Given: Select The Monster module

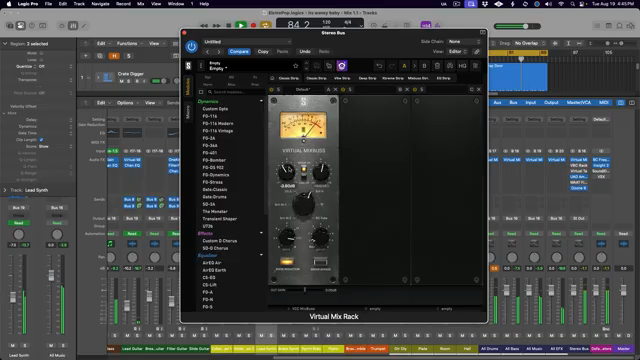Looking at the screenshot, I should 215,211.
